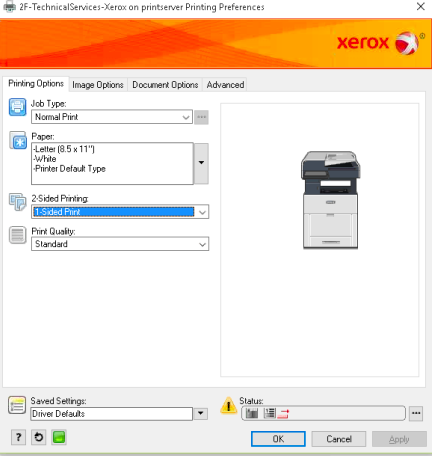Expand the Paper options arrow
Image resolution: width=432 pixels, height=456 pixels.
(x=201, y=163)
